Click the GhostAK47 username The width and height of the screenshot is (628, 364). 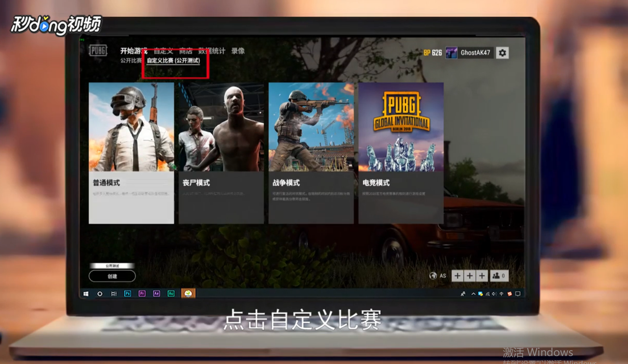click(x=475, y=53)
